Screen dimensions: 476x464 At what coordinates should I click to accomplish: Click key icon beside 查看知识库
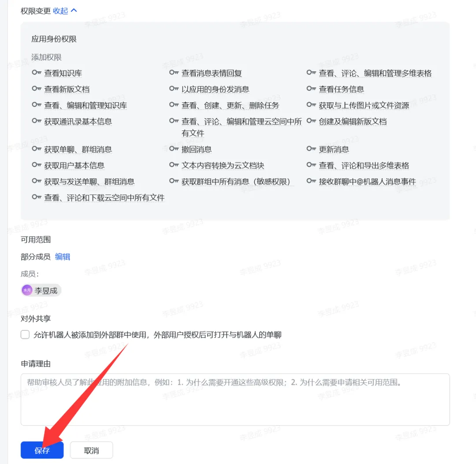point(37,73)
